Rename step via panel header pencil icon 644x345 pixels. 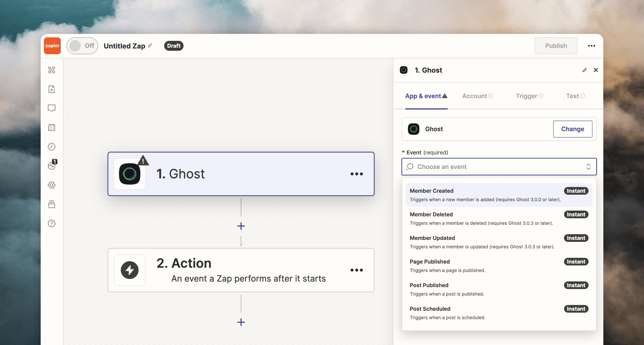click(584, 70)
